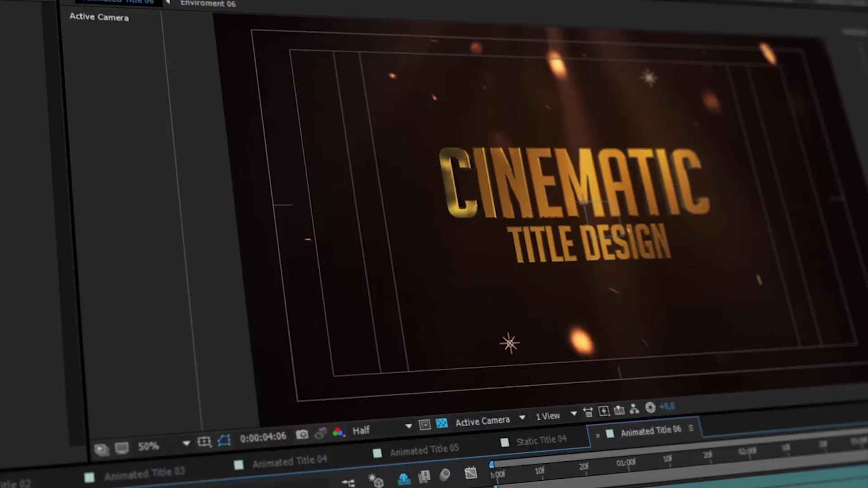868x488 pixels.
Task: Click the 01:00f mark on time ruler
Action: [626, 463]
